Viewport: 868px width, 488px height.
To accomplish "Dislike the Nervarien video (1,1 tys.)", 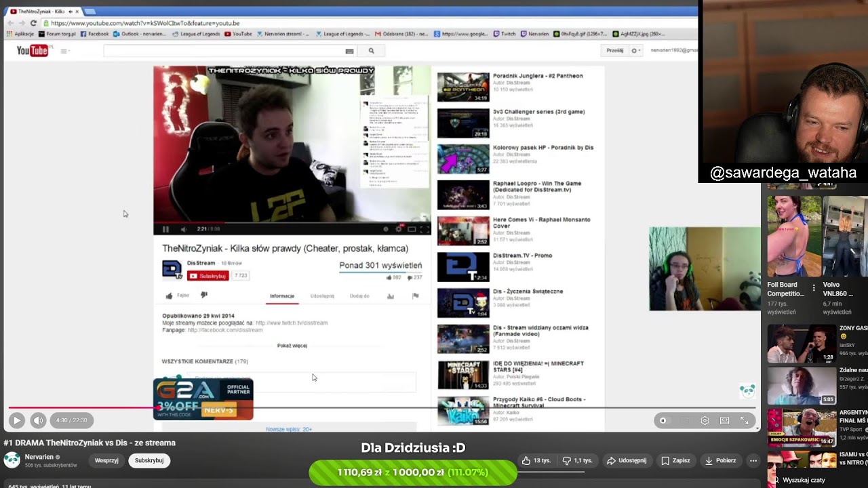I will [577, 461].
